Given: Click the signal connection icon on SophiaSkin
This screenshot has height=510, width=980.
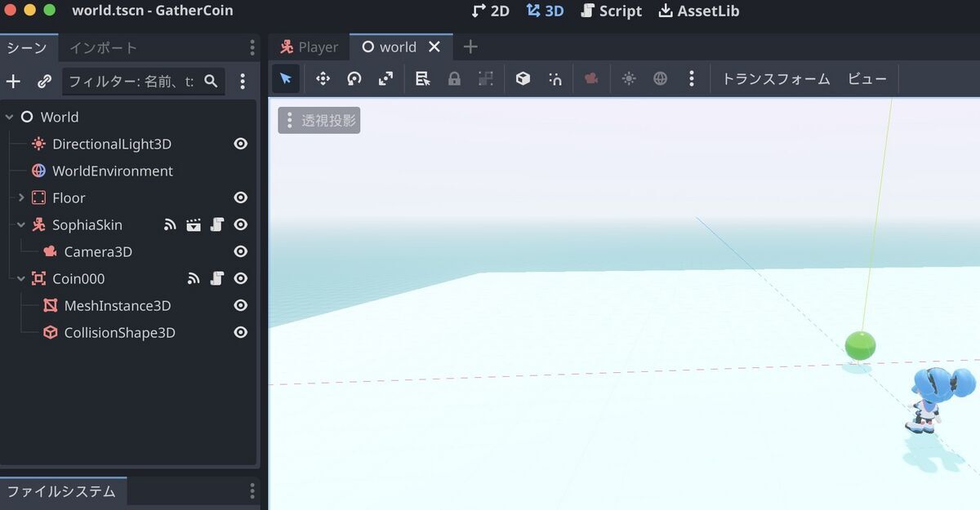Looking at the screenshot, I should [170, 224].
